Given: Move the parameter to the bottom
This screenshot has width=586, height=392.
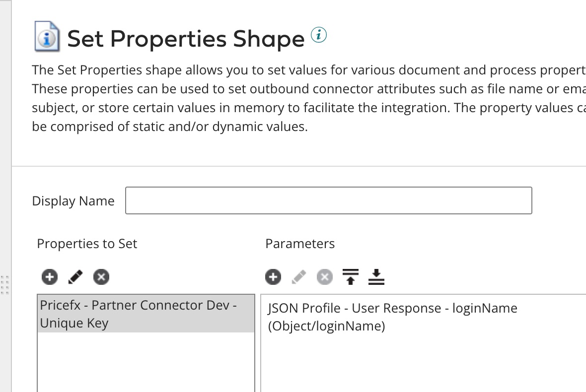Looking at the screenshot, I should [x=376, y=277].
